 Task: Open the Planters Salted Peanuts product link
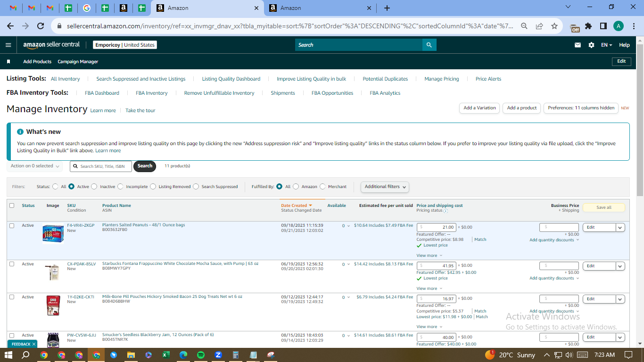click(144, 225)
